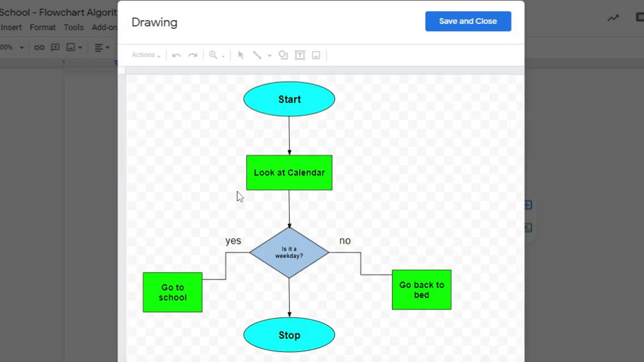Select the arrow pointer Select tool
This screenshot has width=644, height=362.
tap(240, 55)
